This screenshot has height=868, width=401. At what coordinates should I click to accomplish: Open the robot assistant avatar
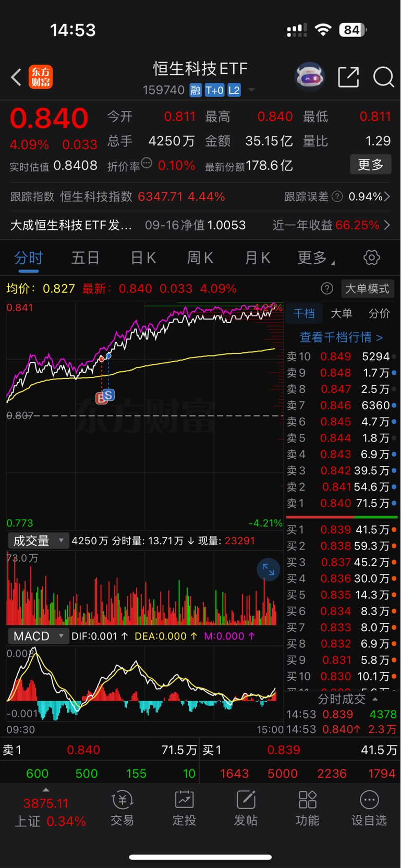(310, 77)
